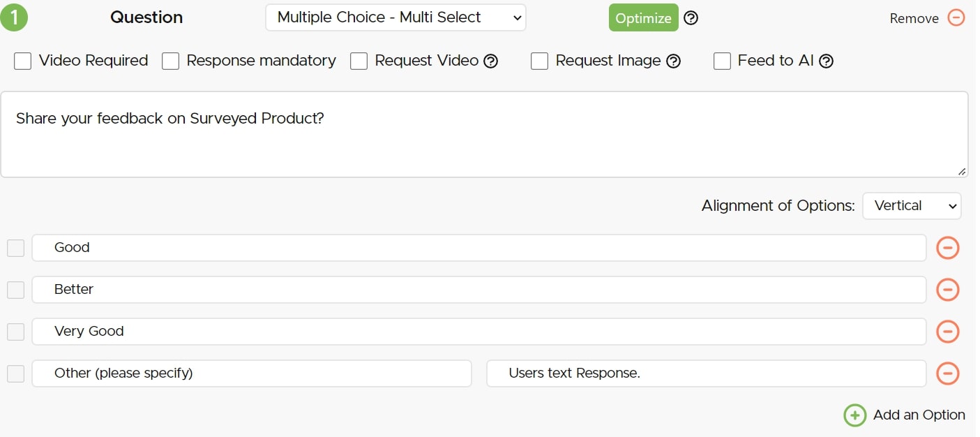Remove the "Very Good" option

(x=947, y=332)
